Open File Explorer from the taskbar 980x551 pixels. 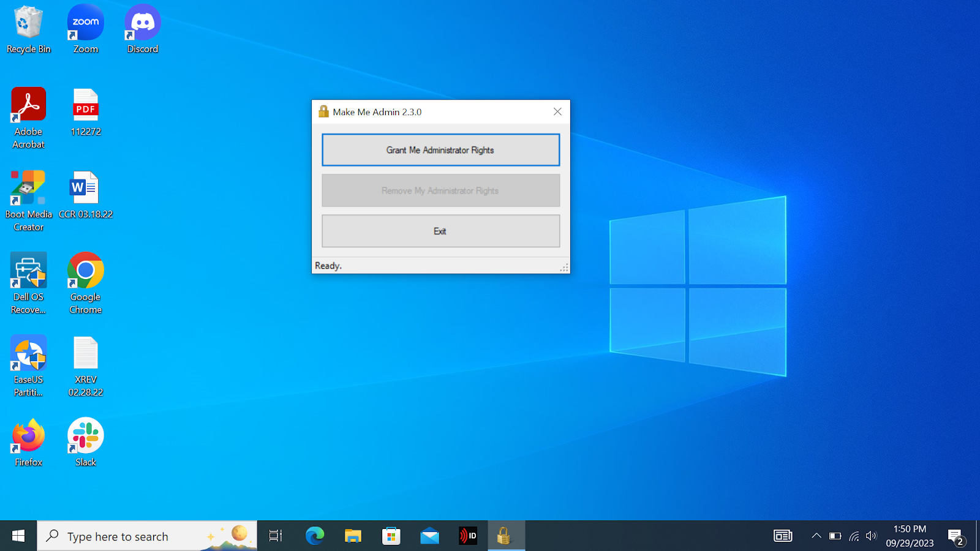pyautogui.click(x=353, y=536)
